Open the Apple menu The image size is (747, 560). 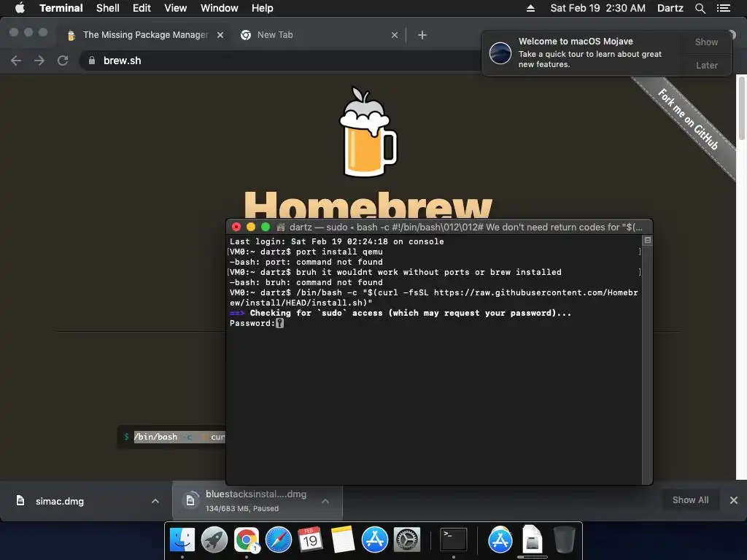(x=20, y=8)
